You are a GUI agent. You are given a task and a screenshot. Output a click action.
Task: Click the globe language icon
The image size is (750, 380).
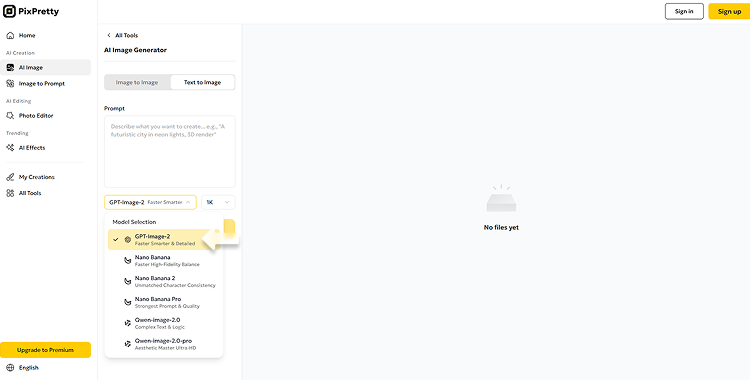tap(10, 368)
